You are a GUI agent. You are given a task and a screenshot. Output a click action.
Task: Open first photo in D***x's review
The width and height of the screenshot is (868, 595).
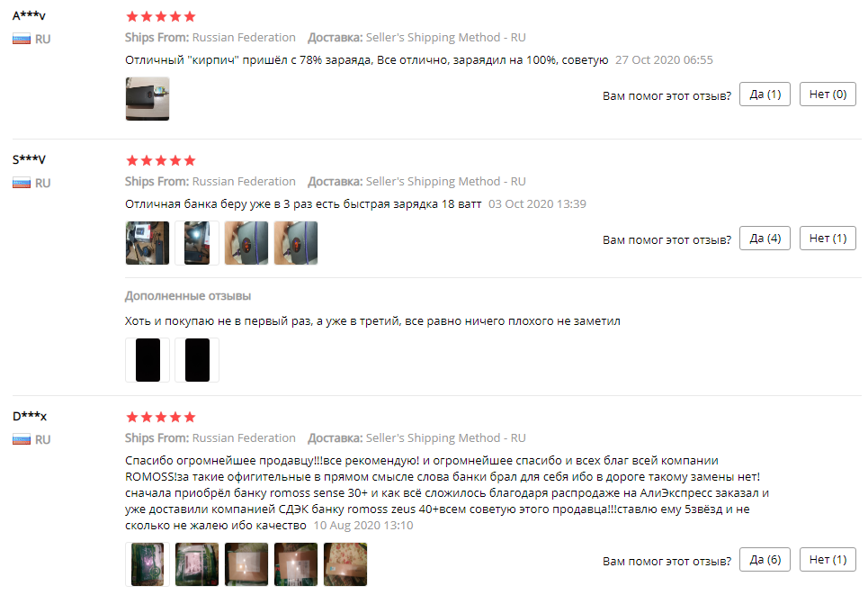pos(148,564)
